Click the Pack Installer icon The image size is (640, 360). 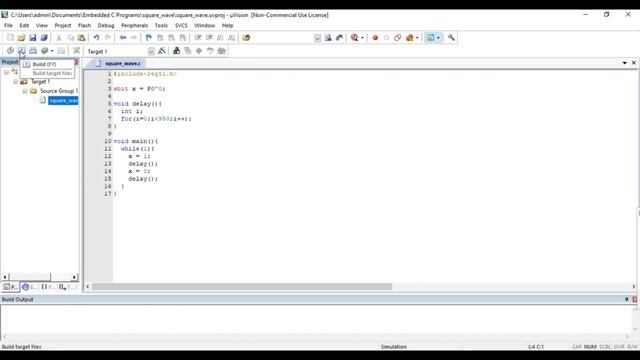coord(222,51)
